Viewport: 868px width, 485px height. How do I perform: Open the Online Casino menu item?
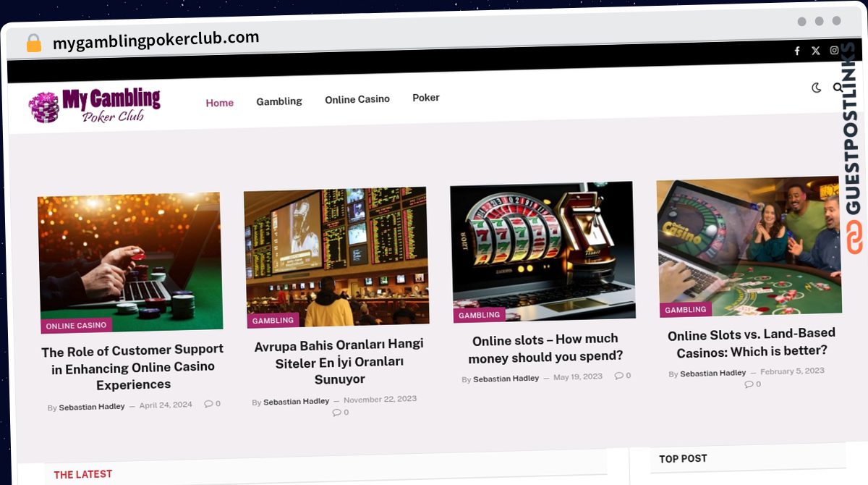tap(357, 99)
